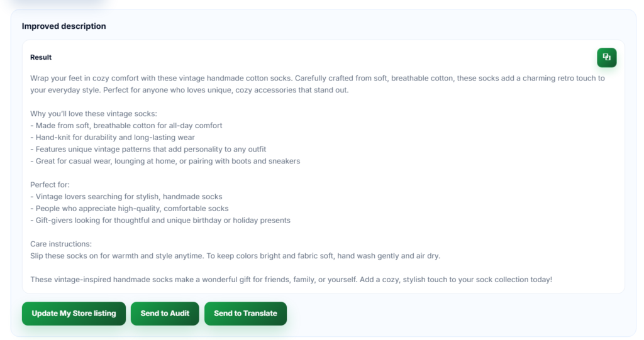Click the 'Great for casual wear' bullet
The height and width of the screenshot is (340, 644).
coord(165,162)
